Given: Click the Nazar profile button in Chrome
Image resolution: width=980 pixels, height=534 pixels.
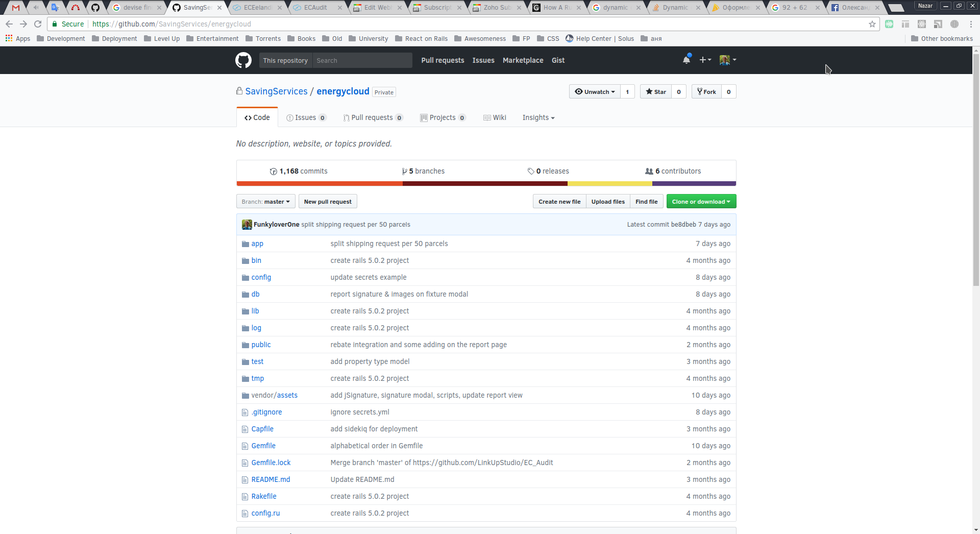Looking at the screenshot, I should [x=925, y=6].
